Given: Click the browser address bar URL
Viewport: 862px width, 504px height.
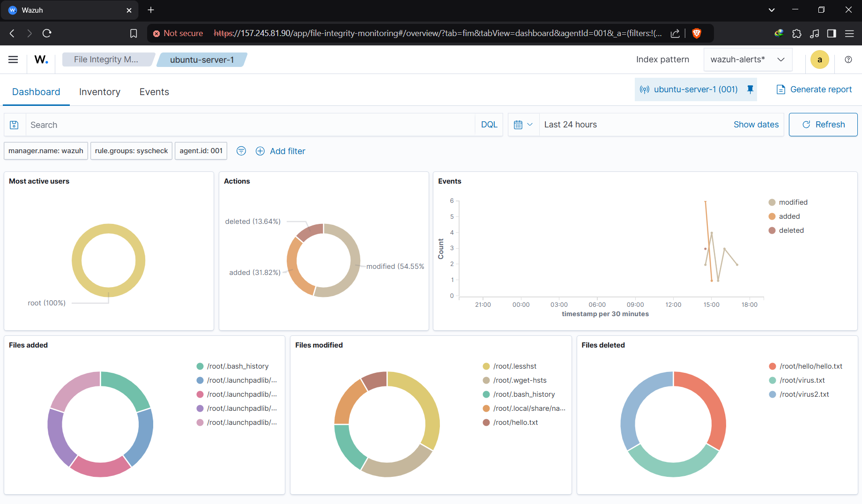Looking at the screenshot, I should point(438,33).
